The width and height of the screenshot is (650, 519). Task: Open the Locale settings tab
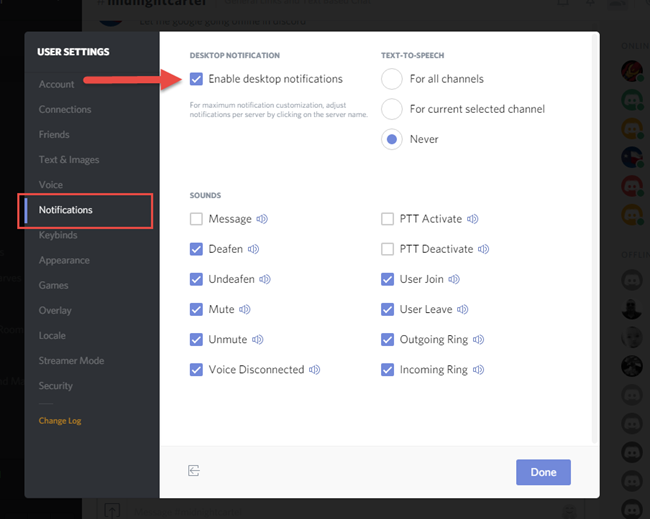(x=52, y=336)
